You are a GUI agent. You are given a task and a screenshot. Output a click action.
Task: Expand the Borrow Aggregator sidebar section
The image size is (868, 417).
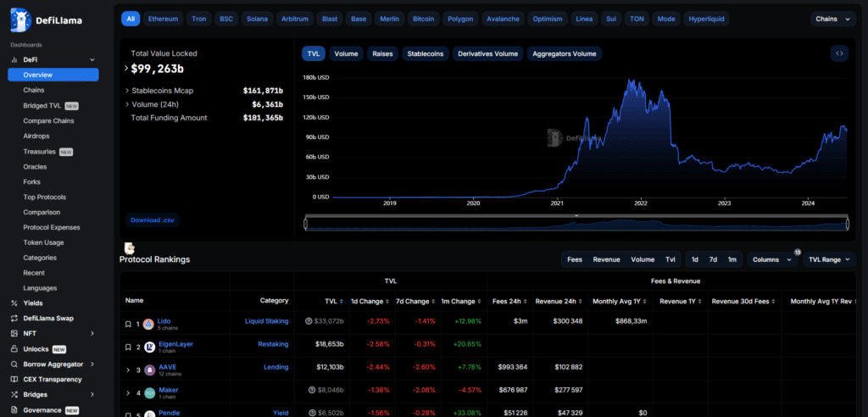pyautogui.click(x=92, y=364)
